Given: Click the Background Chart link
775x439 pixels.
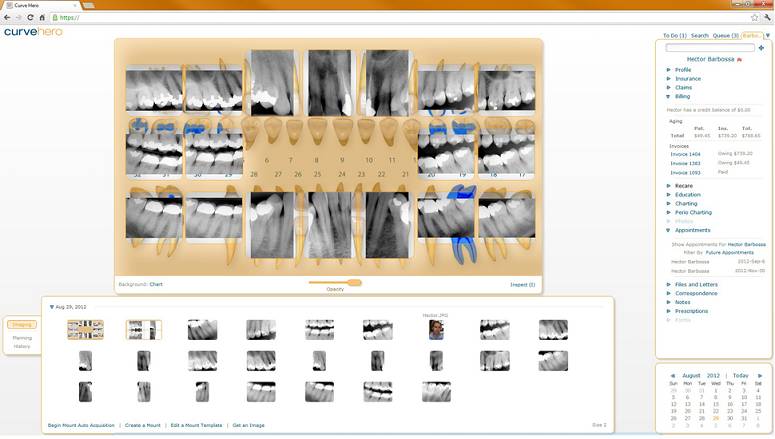Looking at the screenshot, I should (x=156, y=284).
